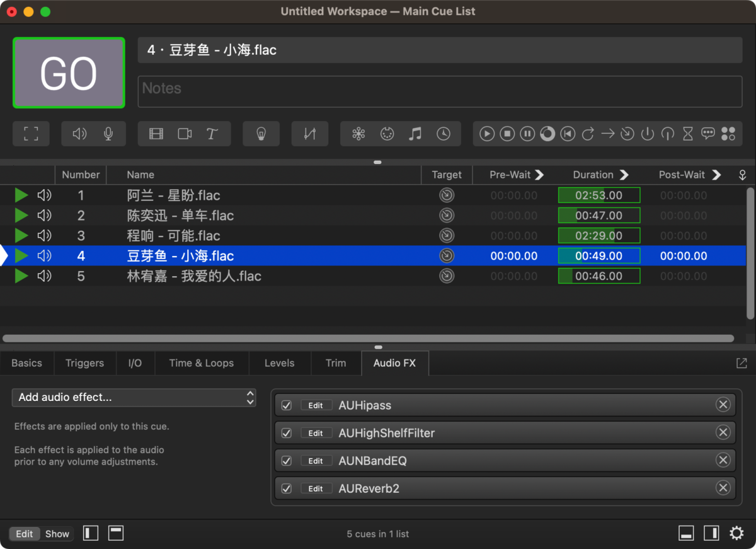This screenshot has width=756, height=549.
Task: Click the duration progress of cue 5 (00:46.00)
Action: point(599,276)
